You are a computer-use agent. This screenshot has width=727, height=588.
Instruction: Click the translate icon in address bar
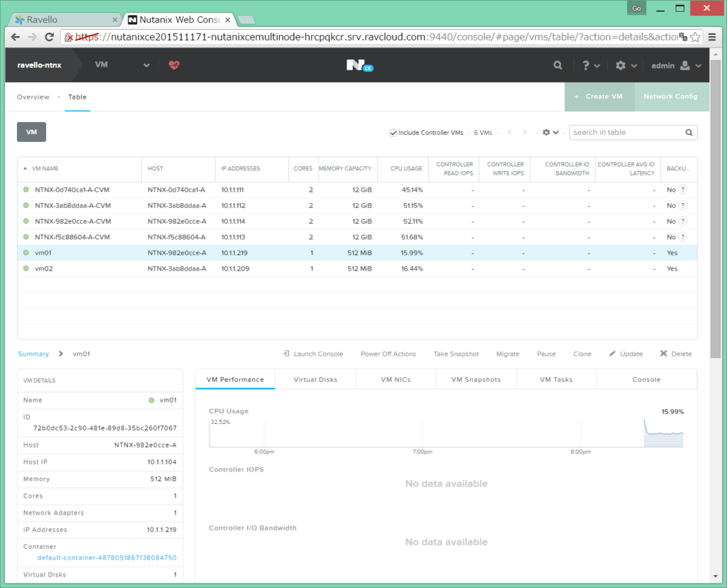pos(683,37)
